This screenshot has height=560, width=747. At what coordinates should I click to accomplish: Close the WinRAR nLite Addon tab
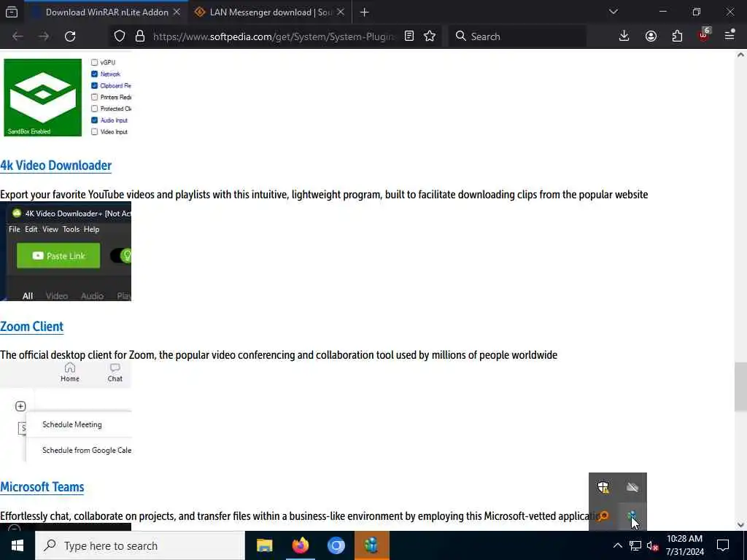pyautogui.click(x=177, y=12)
